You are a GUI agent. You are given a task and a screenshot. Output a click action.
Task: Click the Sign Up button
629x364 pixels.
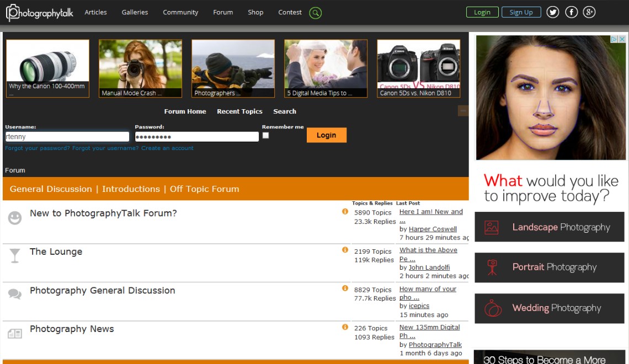pyautogui.click(x=521, y=13)
